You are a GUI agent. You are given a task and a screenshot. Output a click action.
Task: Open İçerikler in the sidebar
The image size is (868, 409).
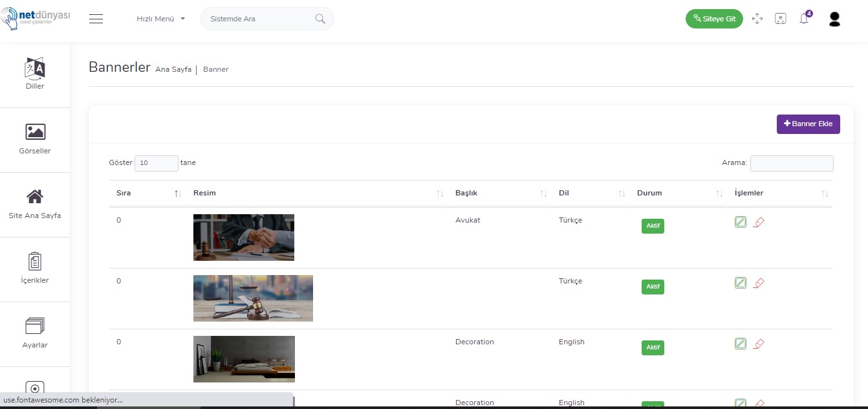tap(35, 269)
